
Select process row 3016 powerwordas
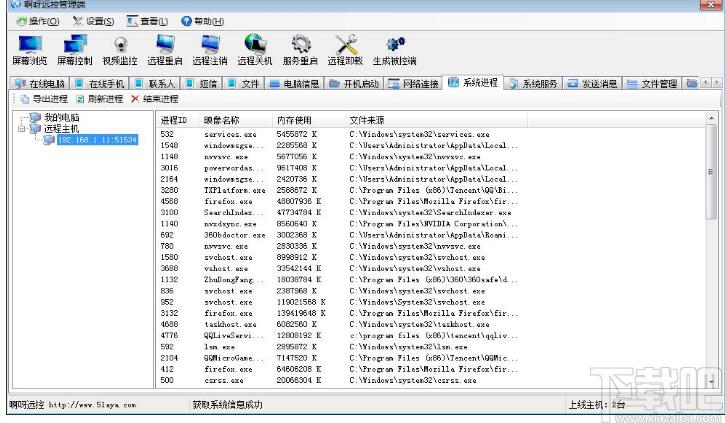[342, 168]
